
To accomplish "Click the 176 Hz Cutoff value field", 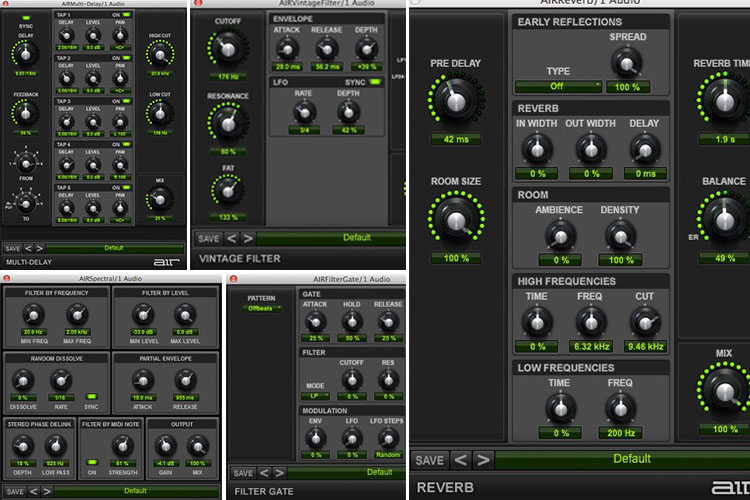I will [x=228, y=77].
